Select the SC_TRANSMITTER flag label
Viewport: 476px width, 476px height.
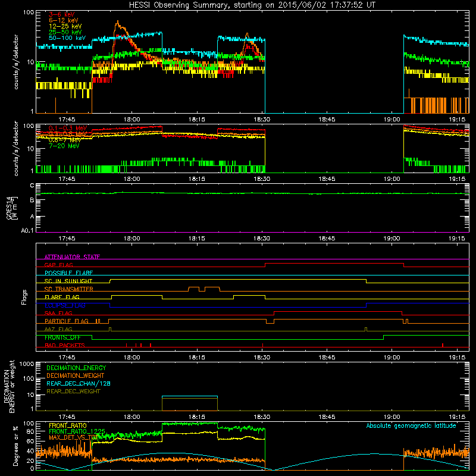coord(69,289)
